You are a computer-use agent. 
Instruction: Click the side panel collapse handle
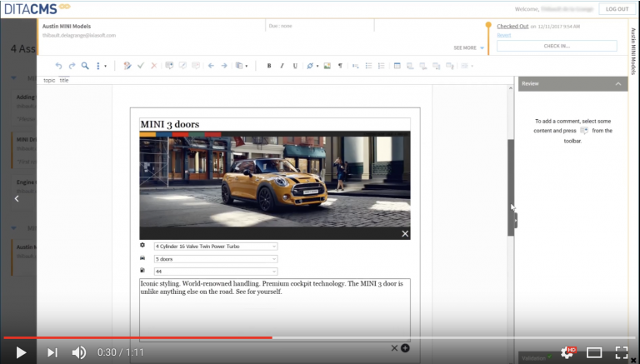click(516, 221)
